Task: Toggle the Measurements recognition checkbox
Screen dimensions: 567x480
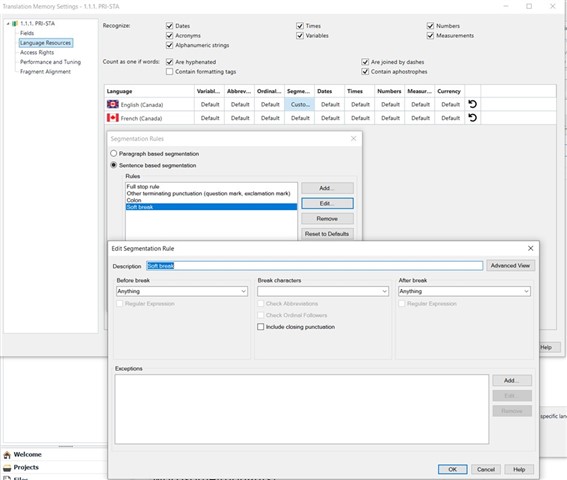Action: (x=430, y=35)
